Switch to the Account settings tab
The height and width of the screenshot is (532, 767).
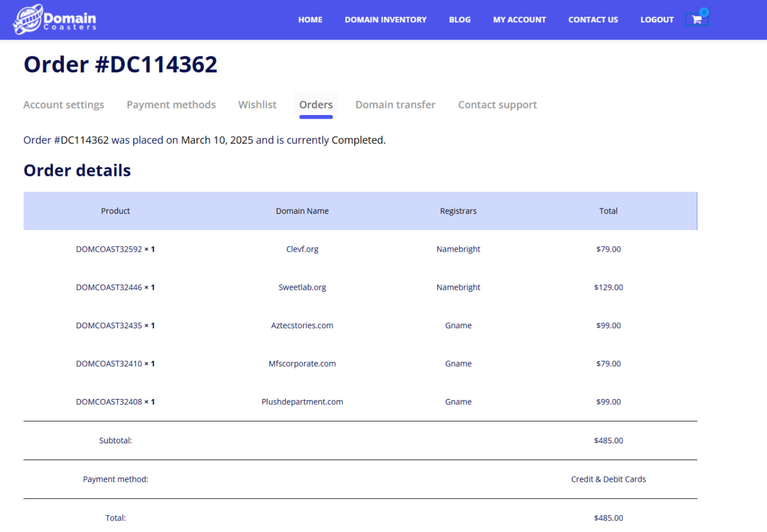click(64, 105)
